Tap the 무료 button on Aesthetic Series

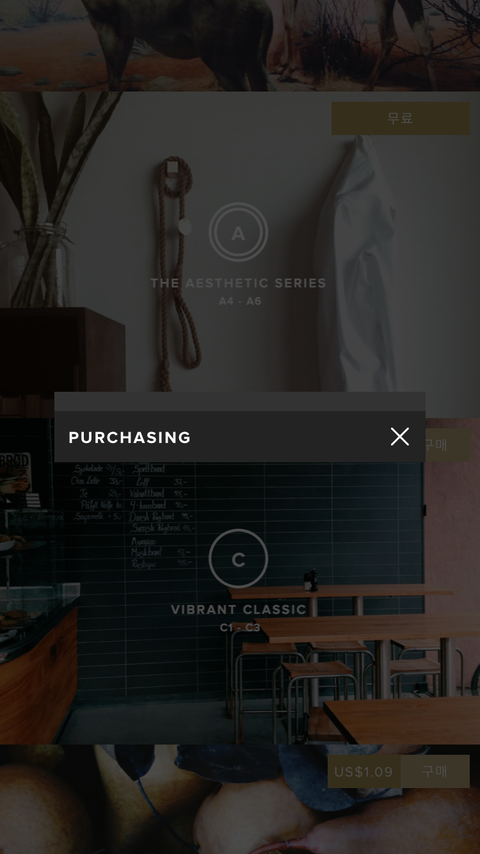pyautogui.click(x=400, y=118)
